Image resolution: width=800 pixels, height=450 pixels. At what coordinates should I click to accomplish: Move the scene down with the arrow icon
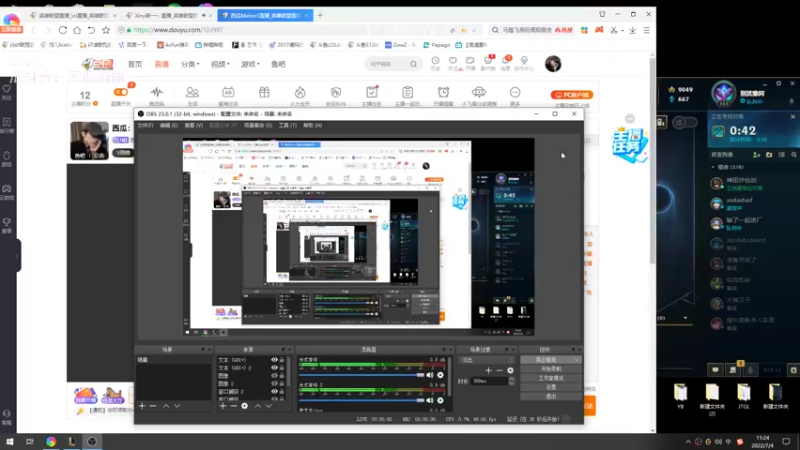177,406
